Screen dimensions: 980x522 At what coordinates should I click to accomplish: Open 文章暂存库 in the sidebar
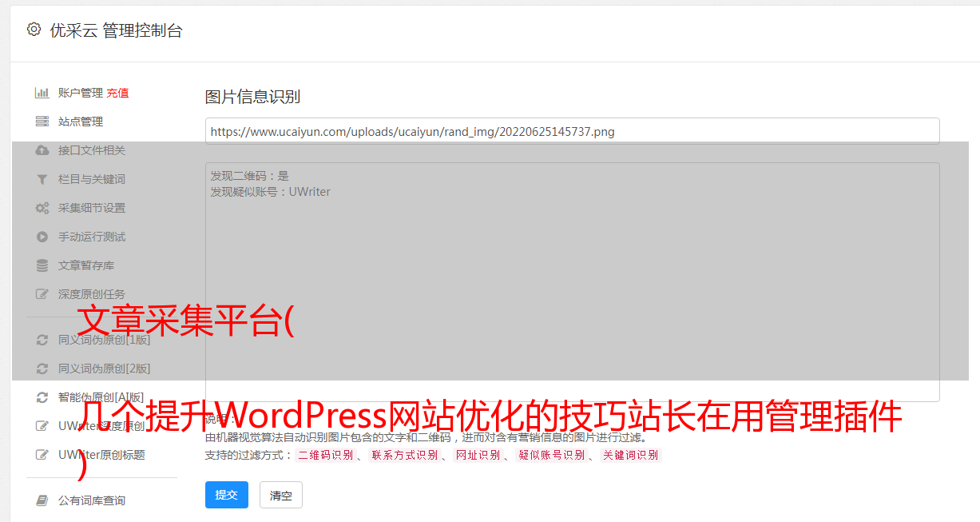click(x=86, y=265)
